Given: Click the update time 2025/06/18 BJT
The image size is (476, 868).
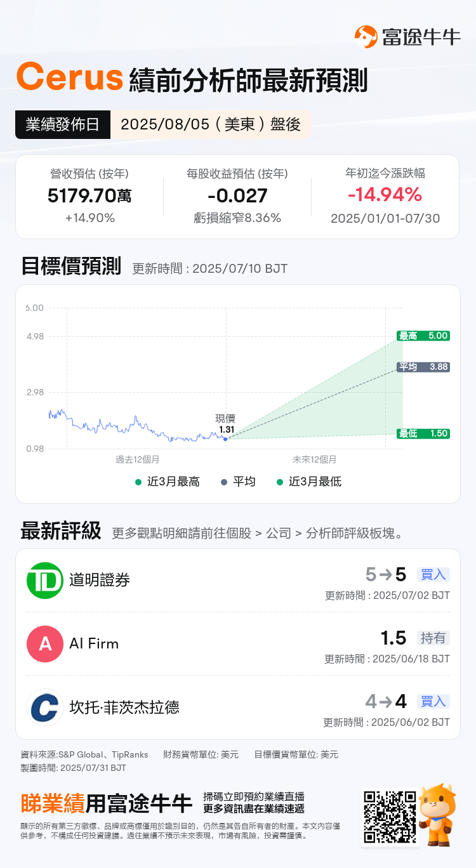Looking at the screenshot, I should click(x=387, y=659).
